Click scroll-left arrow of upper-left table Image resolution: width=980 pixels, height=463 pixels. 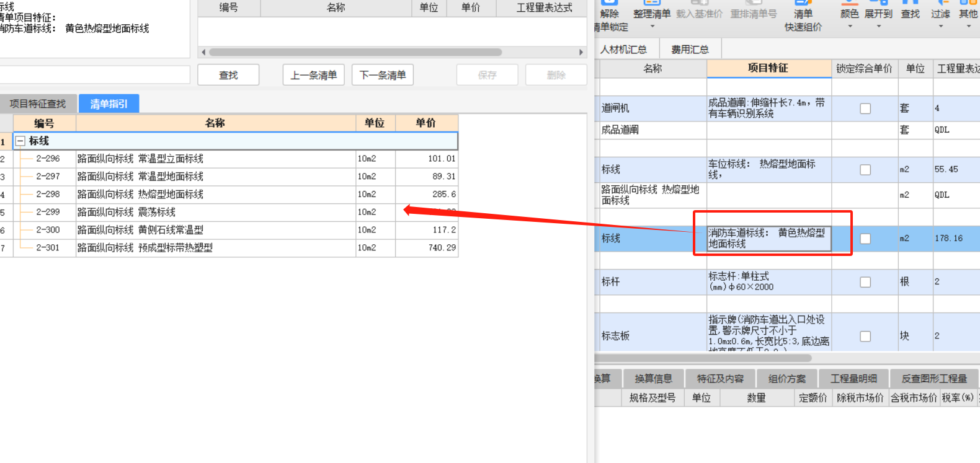(x=203, y=52)
